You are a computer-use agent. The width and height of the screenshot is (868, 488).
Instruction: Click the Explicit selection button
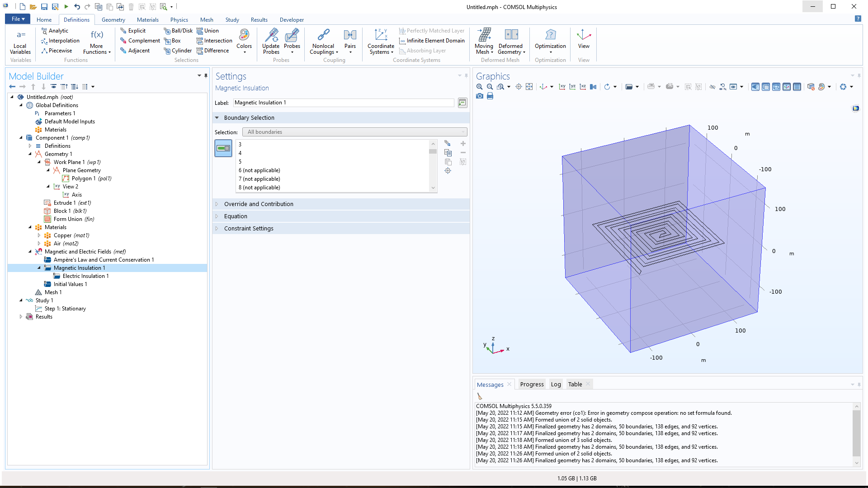pyautogui.click(x=137, y=31)
